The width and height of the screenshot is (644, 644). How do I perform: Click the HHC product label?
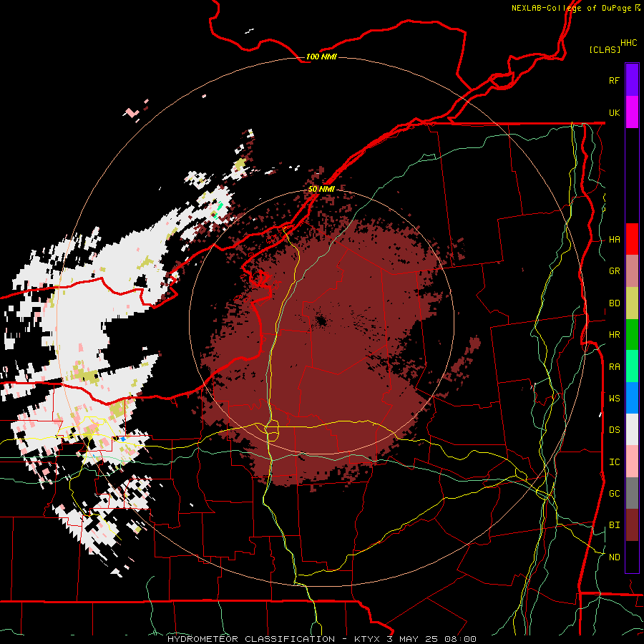629,43
